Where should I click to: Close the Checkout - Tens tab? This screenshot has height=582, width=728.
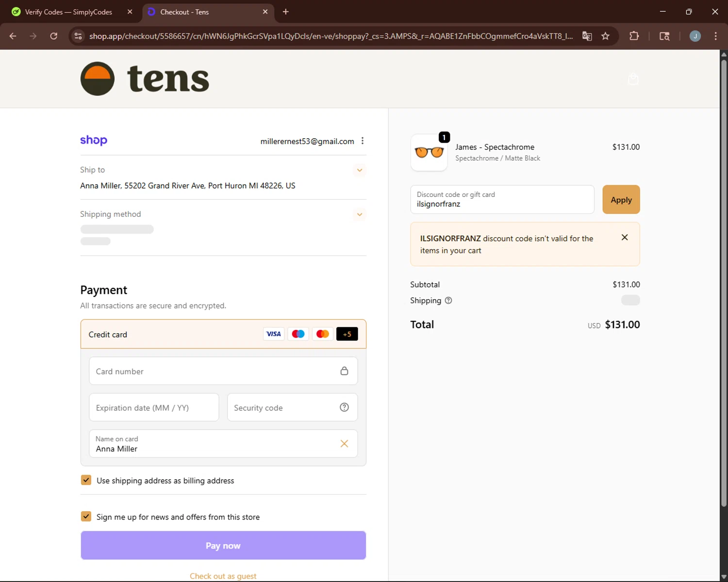(x=265, y=12)
